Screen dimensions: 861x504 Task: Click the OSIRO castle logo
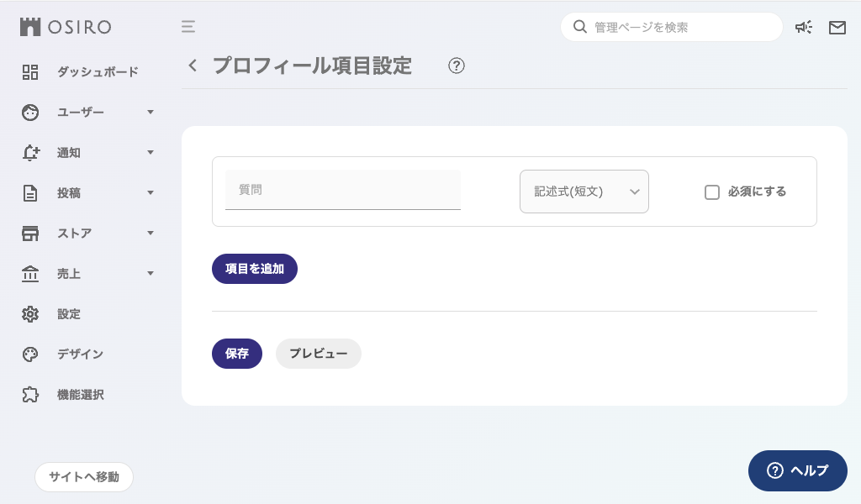(x=30, y=27)
